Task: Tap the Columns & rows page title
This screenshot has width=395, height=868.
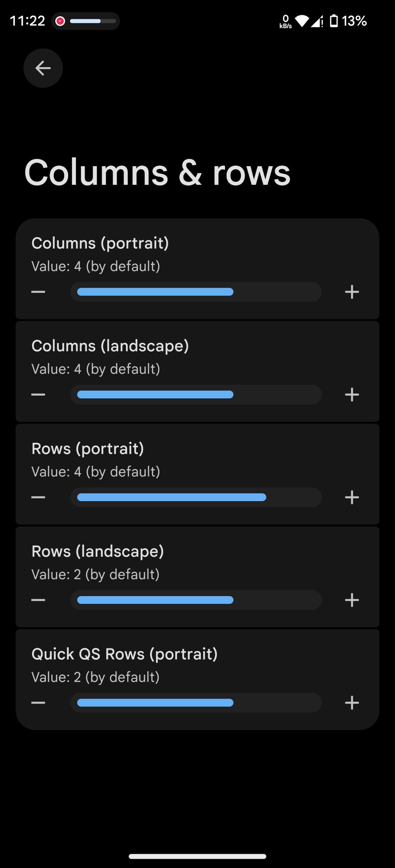Action: 157,173
